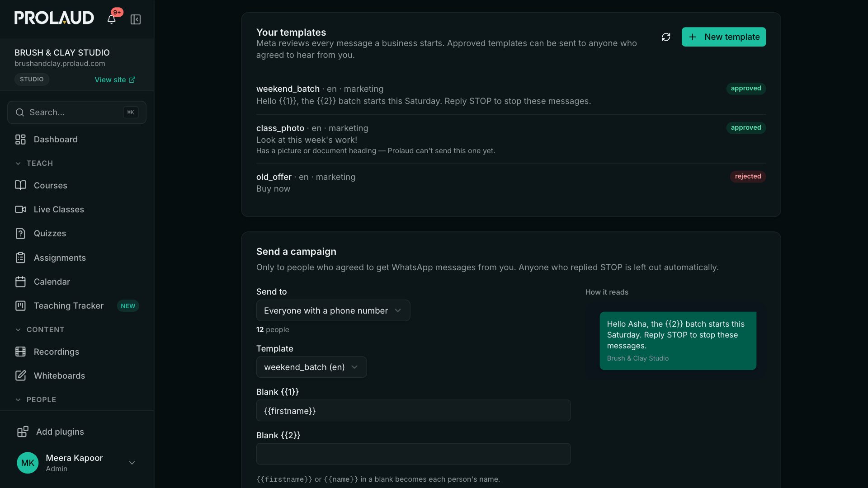
Task: Click the PROLAUD logo
Action: (54, 18)
